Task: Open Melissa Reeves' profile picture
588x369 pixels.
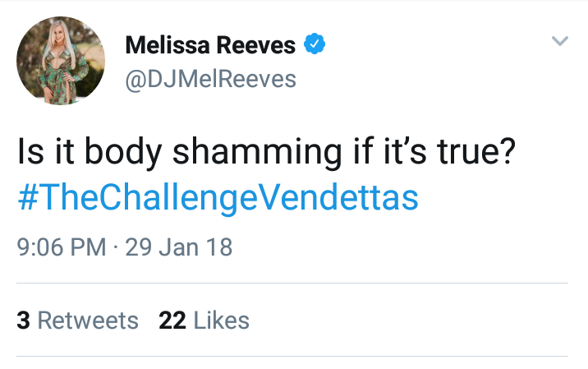Action: (61, 61)
